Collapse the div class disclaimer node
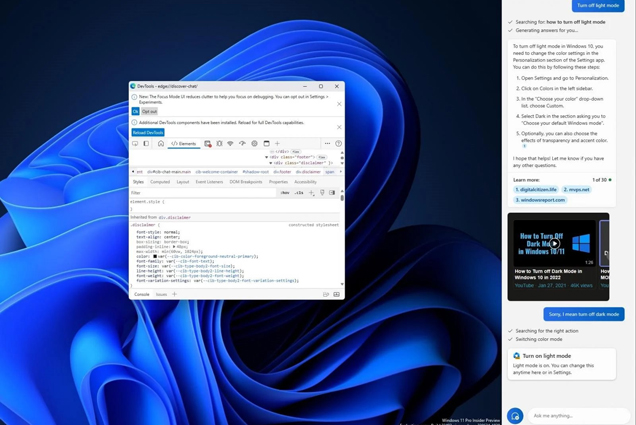Screen dimensions: 636x425 coord(271,163)
